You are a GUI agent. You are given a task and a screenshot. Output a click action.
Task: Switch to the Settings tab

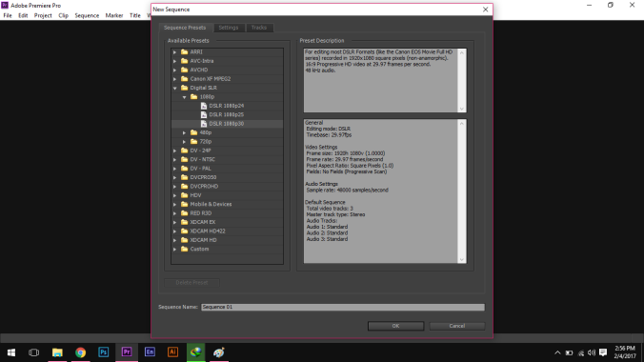click(x=229, y=28)
